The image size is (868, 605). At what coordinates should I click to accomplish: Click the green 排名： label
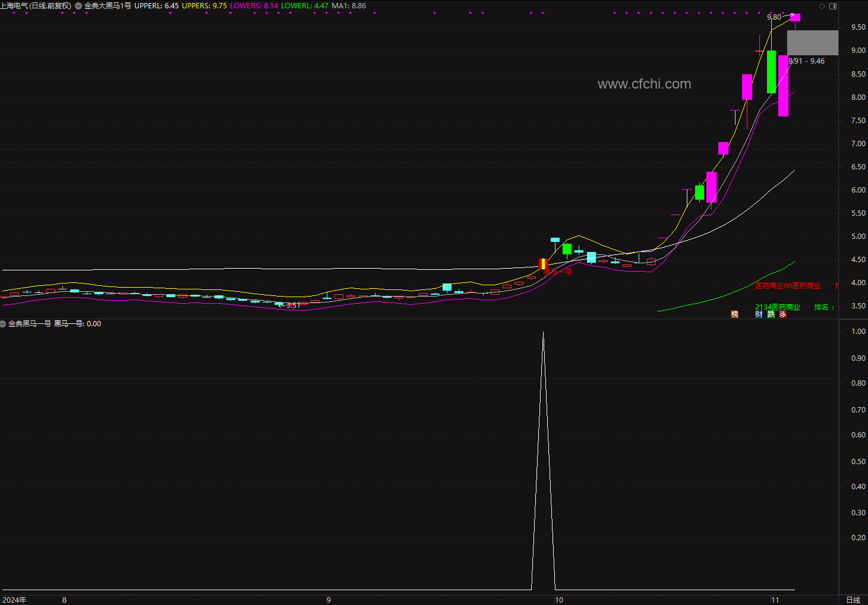tap(825, 307)
